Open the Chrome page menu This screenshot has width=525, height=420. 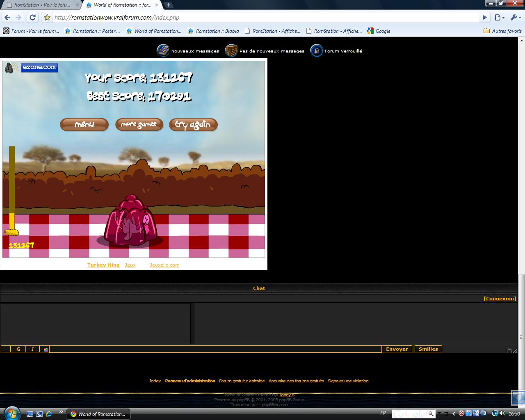point(499,17)
